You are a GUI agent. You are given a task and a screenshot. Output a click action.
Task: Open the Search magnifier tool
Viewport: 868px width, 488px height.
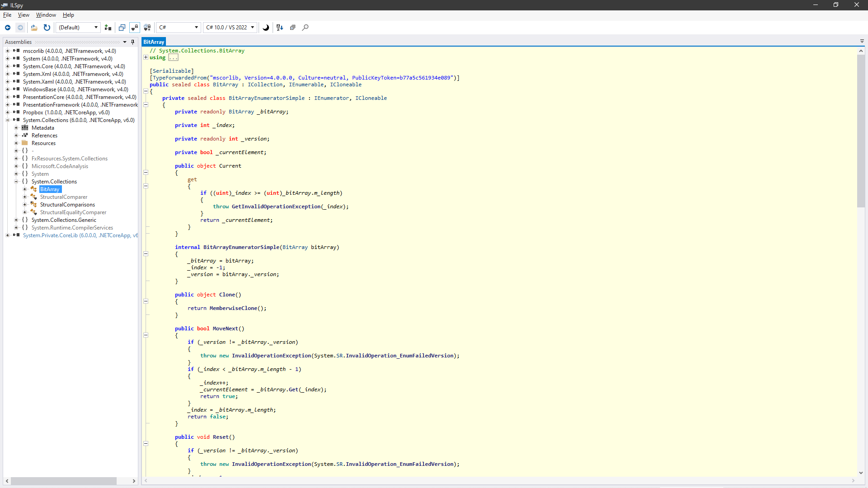[x=306, y=28]
